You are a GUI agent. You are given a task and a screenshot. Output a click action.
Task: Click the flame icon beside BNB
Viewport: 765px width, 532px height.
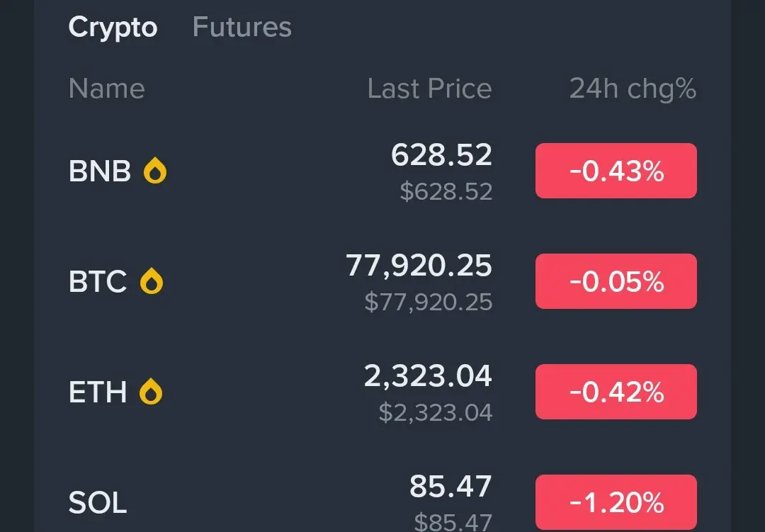(155, 171)
